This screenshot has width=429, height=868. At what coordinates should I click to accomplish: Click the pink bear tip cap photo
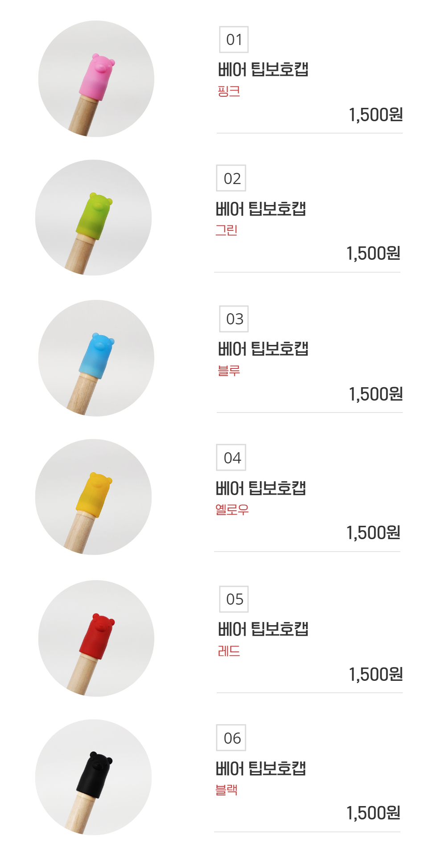pyautogui.click(x=96, y=79)
